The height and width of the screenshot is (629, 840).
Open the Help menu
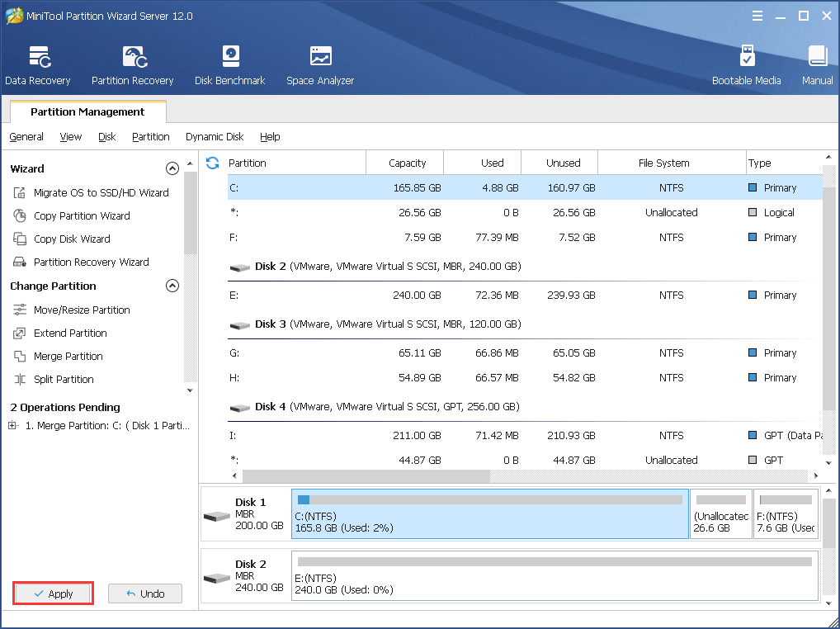270,137
